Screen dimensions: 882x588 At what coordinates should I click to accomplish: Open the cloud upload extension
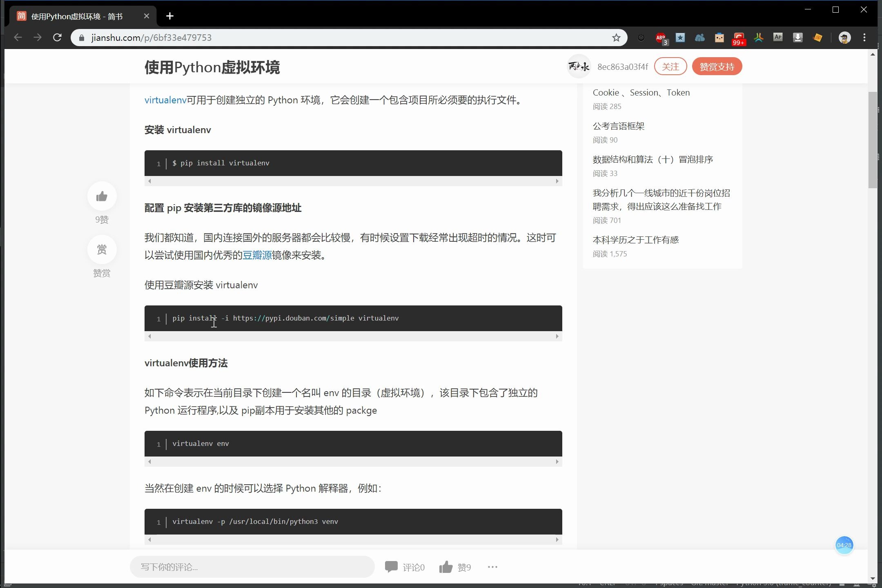[699, 38]
